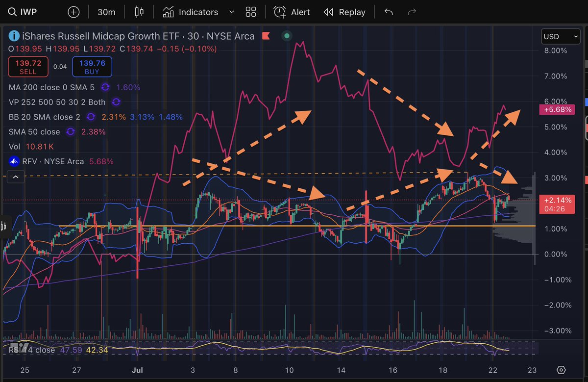Image resolution: width=588 pixels, height=382 pixels.
Task: Click the MA 200 row refresh icon
Action: pyautogui.click(x=105, y=87)
